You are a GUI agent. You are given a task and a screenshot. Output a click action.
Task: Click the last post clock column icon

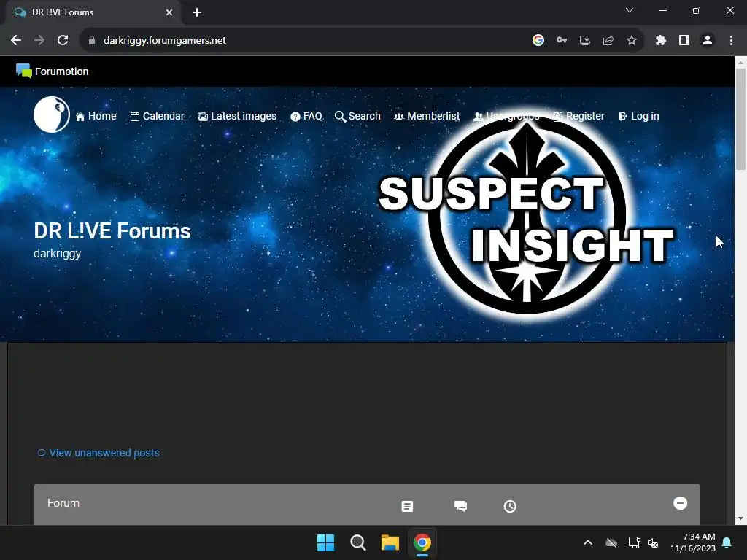coord(510,506)
